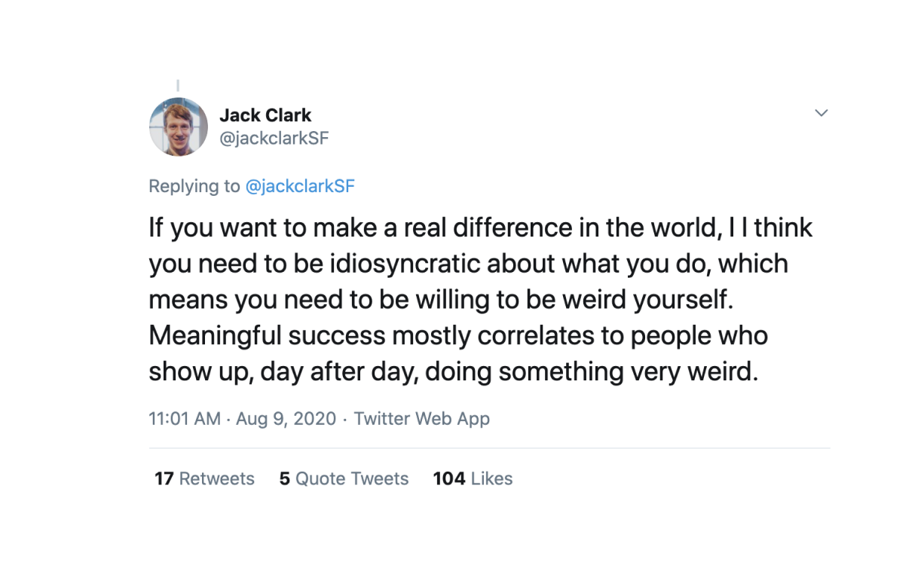Follow the blue @jackclarkSF reply mention
The width and height of the screenshot is (924, 574).
(300, 186)
